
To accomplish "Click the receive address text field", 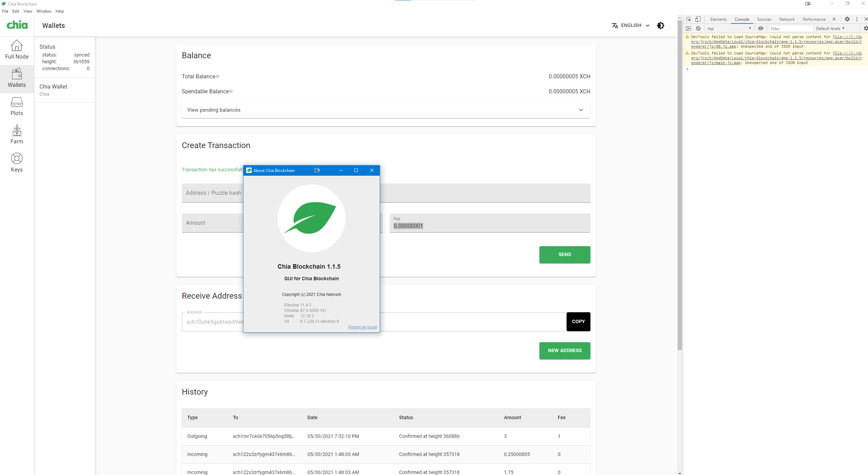I will click(374, 322).
